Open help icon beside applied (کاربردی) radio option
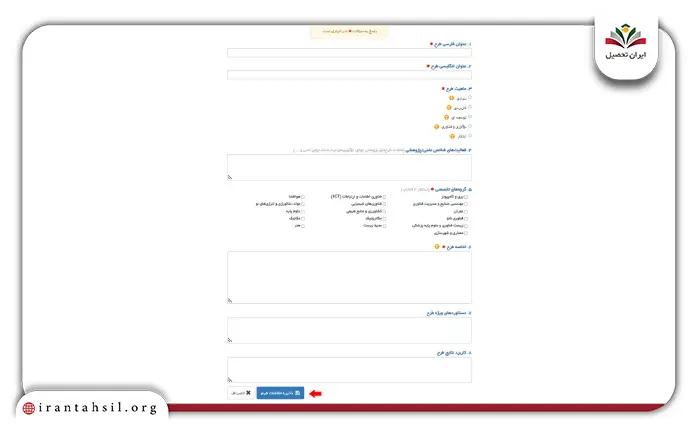This screenshot has height=430, width=700. point(449,108)
